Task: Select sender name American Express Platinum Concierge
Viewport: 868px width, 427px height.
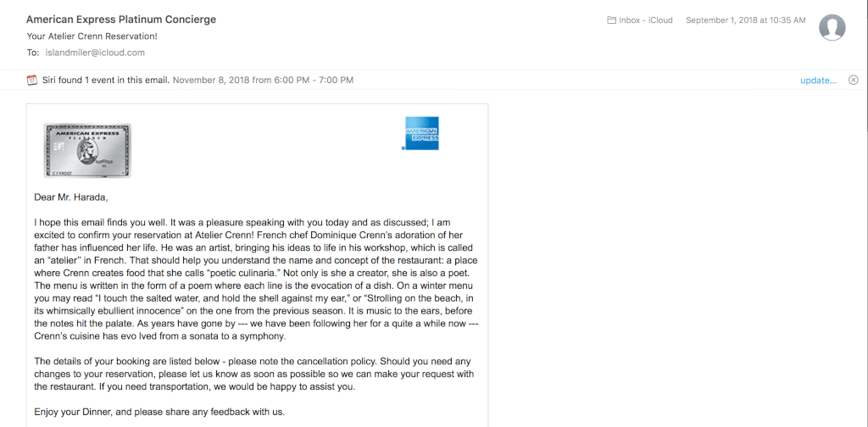Action: [121, 19]
